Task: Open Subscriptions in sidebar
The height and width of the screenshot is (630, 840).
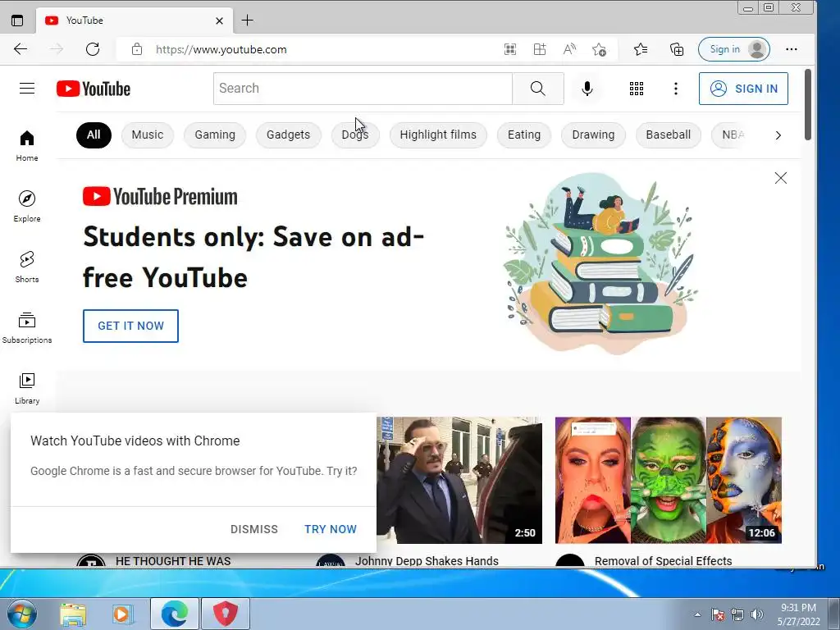Action: (27, 328)
